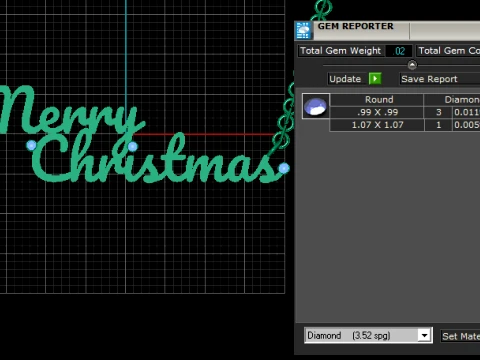Collapse the gem report with circular arrow
Screen dimensions: 480x360
click(412, 65)
